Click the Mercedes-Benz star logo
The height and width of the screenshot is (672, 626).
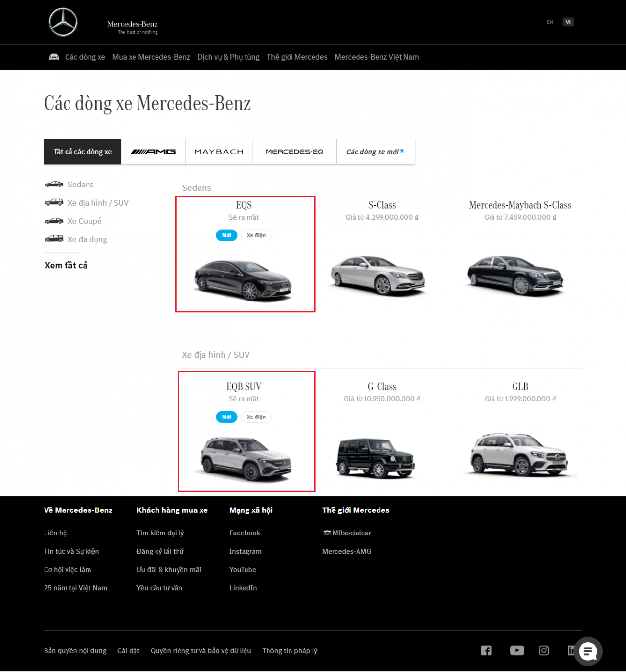point(64,22)
